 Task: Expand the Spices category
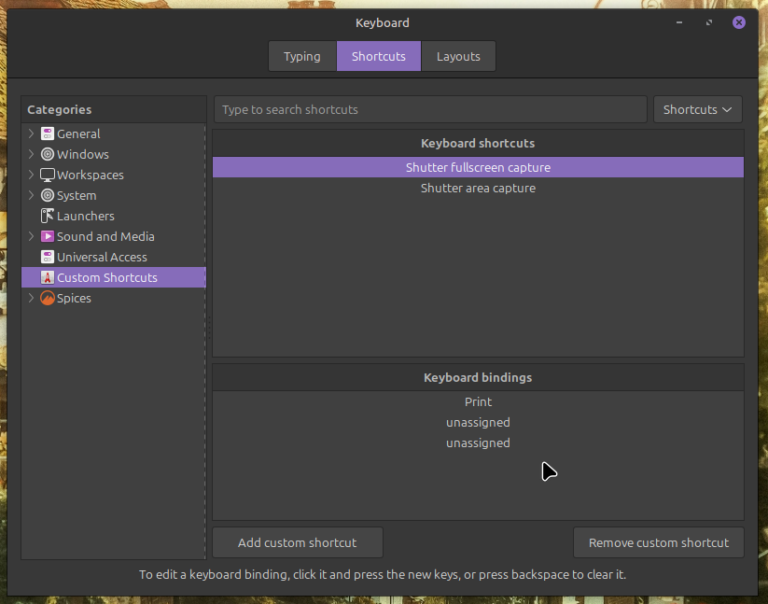31,298
